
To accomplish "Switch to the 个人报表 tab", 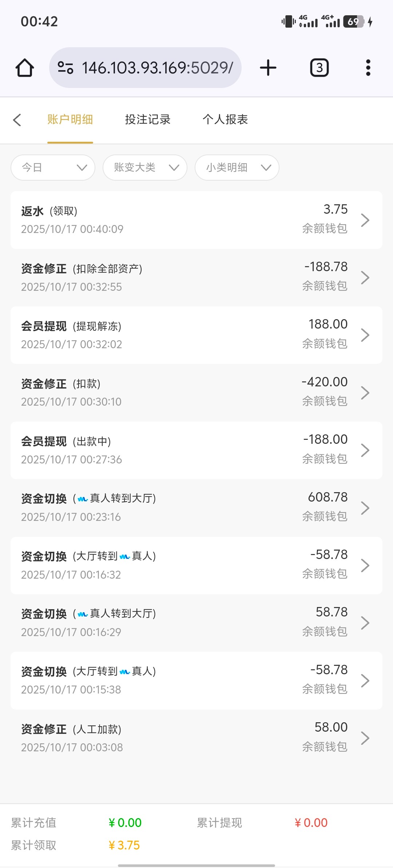I will (x=225, y=120).
